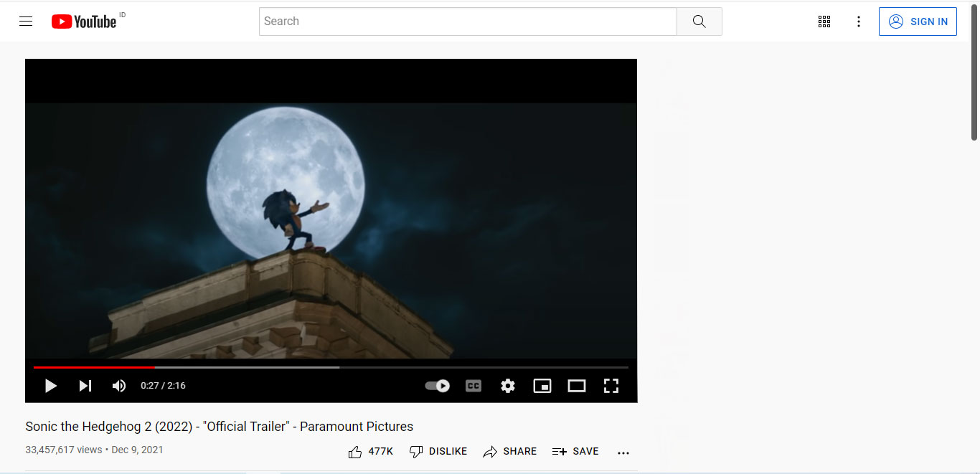Screen dimensions: 980x474
Task: Open the YouTube guide hamburger menu
Action: click(26, 22)
